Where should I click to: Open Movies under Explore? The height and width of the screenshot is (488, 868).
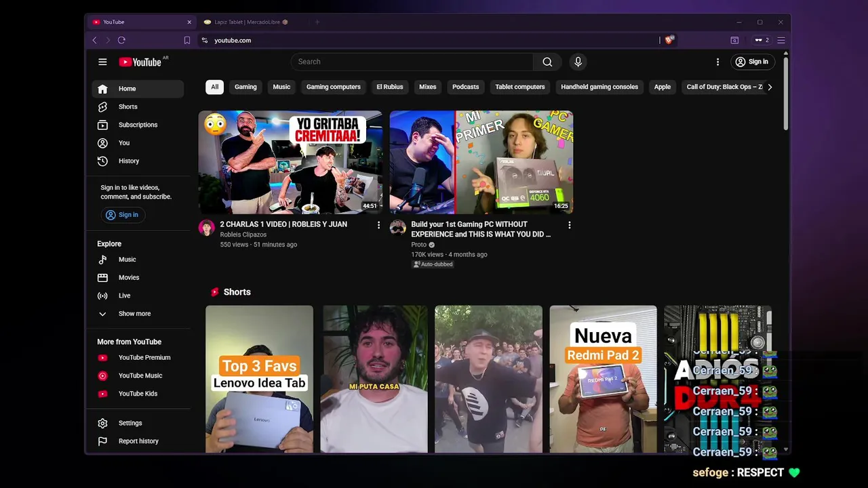(x=138, y=278)
